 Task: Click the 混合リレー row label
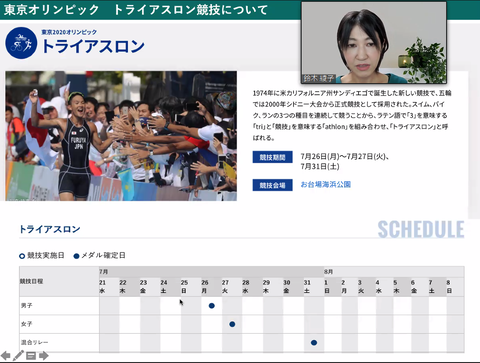coord(34,342)
